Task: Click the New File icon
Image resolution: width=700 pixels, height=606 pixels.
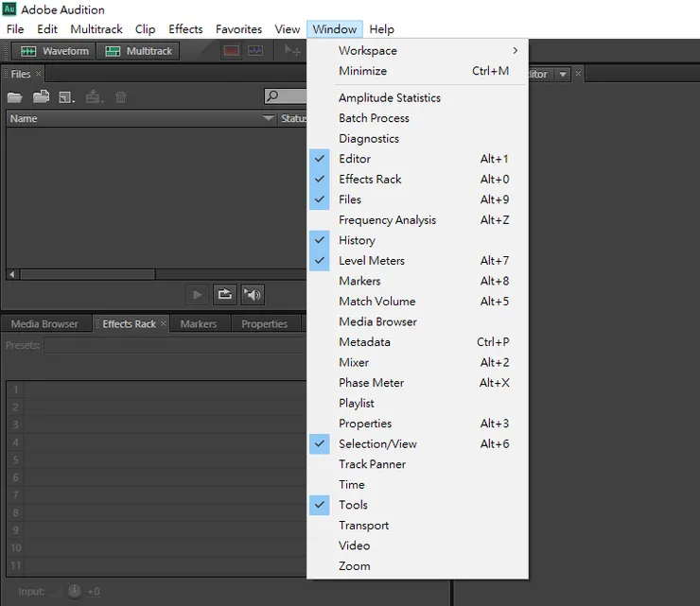Action: [66, 96]
